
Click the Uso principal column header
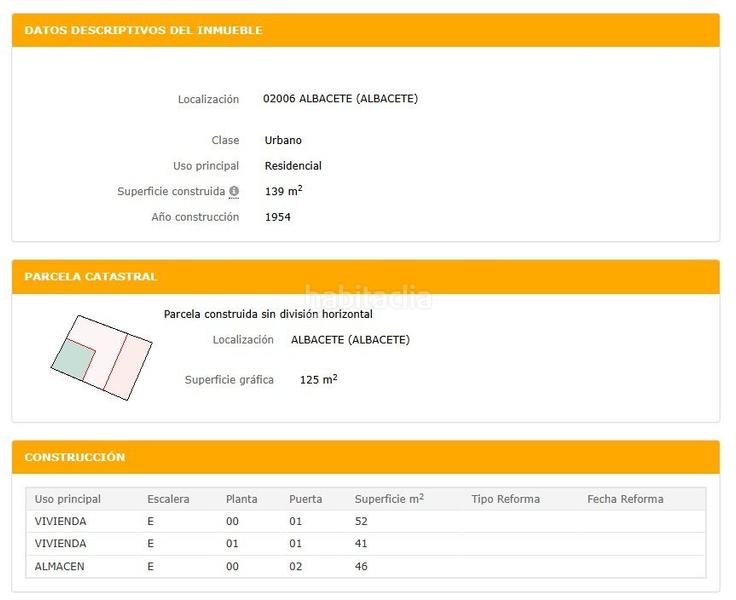coord(68,499)
